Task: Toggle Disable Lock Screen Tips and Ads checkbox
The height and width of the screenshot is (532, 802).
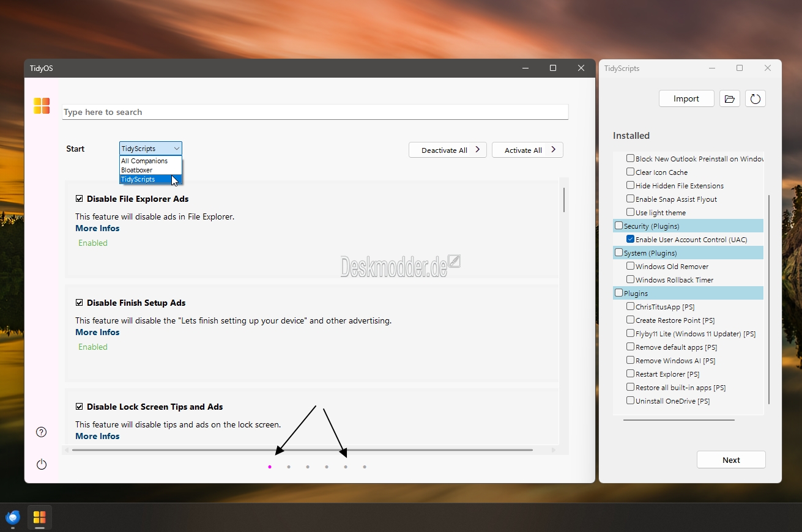Action: pyautogui.click(x=80, y=407)
